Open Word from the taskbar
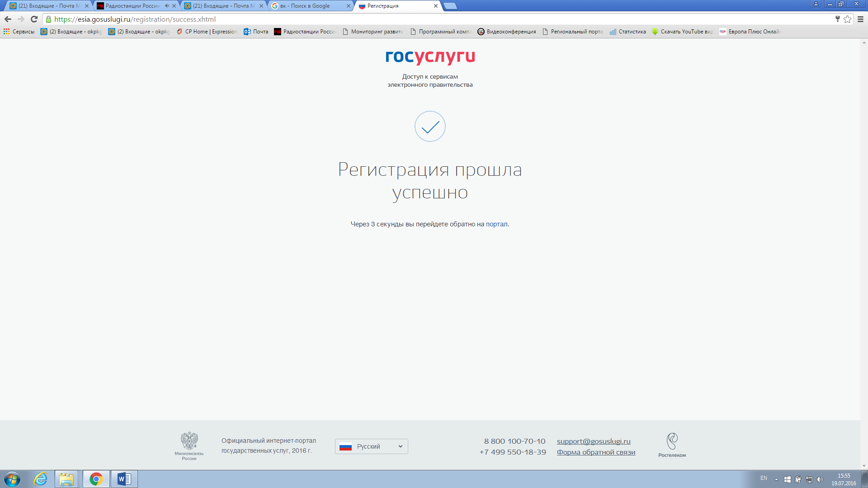This screenshot has width=868, height=488. coord(124,479)
